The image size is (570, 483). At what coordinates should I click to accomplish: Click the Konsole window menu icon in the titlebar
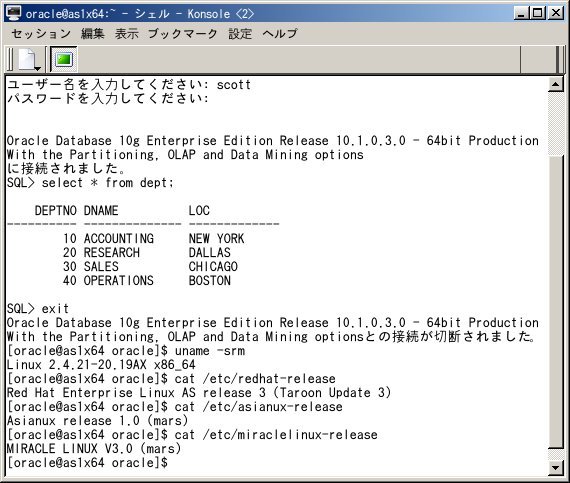click(x=14, y=13)
